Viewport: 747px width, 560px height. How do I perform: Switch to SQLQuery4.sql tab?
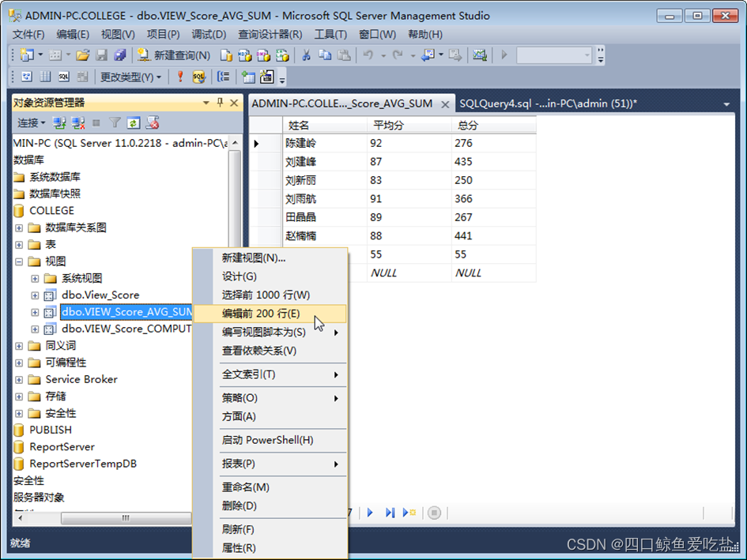pyautogui.click(x=548, y=103)
